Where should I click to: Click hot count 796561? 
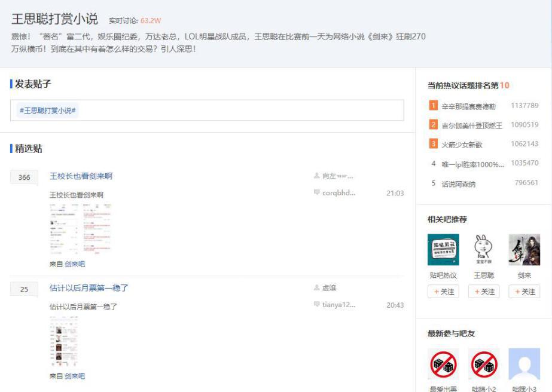coord(526,183)
